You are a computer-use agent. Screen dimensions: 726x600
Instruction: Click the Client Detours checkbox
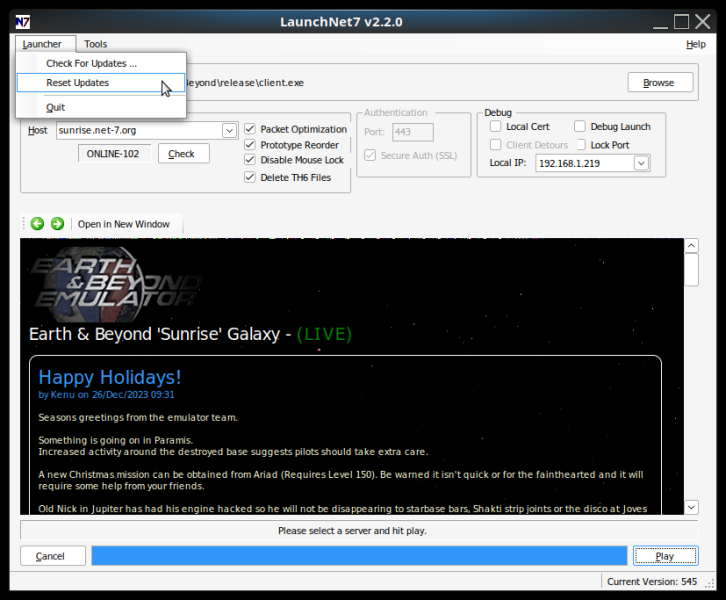click(495, 144)
